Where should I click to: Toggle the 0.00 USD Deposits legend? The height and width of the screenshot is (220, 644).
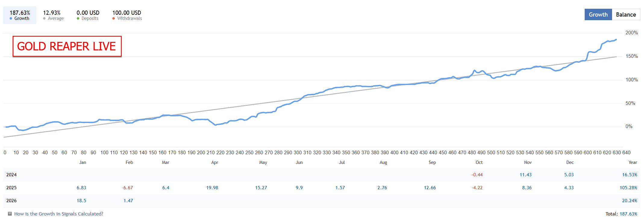coord(88,15)
